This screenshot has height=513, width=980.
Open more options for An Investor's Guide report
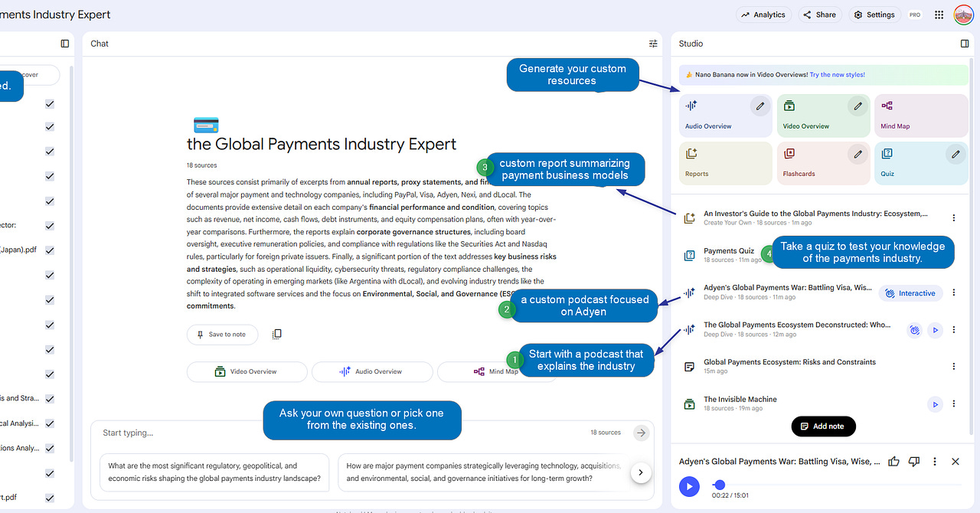954,218
